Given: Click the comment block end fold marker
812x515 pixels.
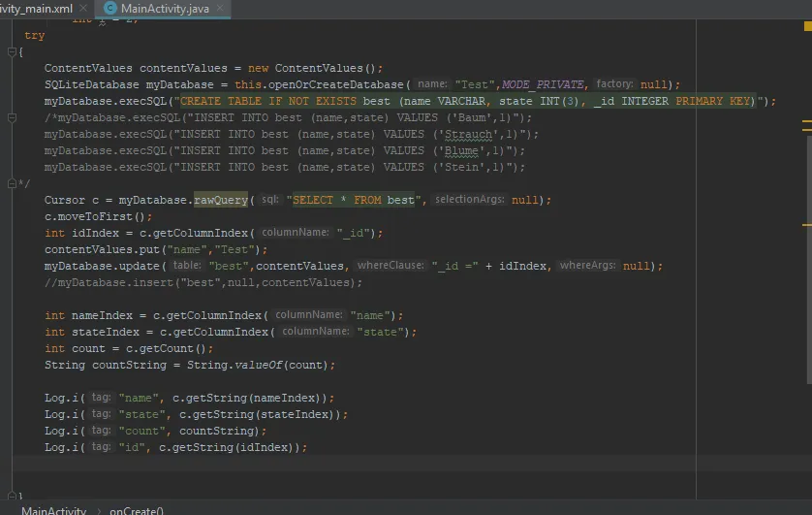Looking at the screenshot, I should 12,183.
